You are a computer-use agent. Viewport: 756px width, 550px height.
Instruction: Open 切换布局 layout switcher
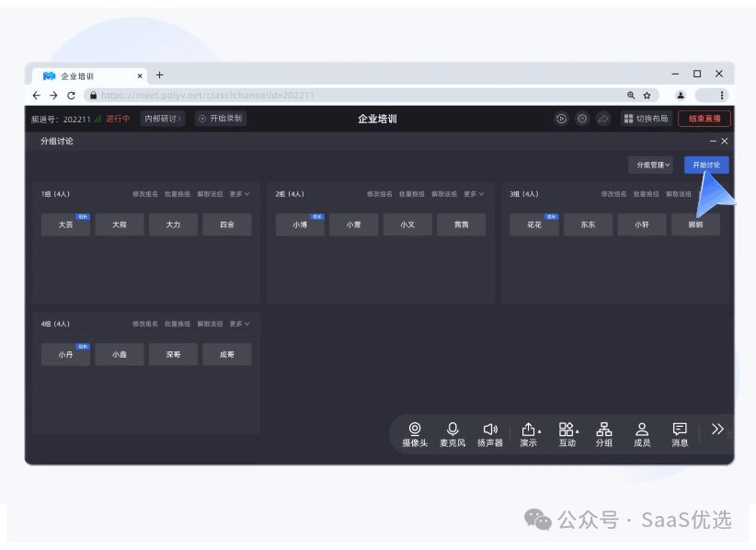tap(647, 118)
